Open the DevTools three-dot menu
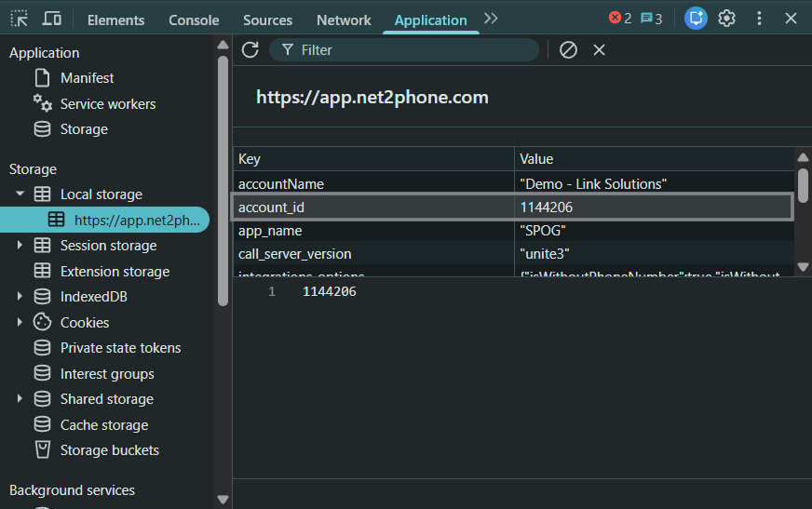This screenshot has height=509, width=812. click(x=759, y=19)
